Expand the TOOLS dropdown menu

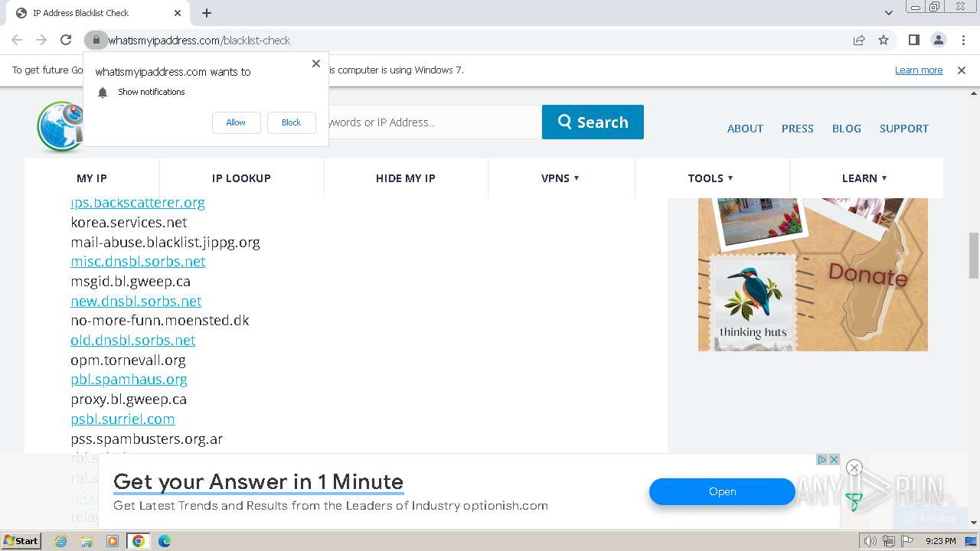710,178
